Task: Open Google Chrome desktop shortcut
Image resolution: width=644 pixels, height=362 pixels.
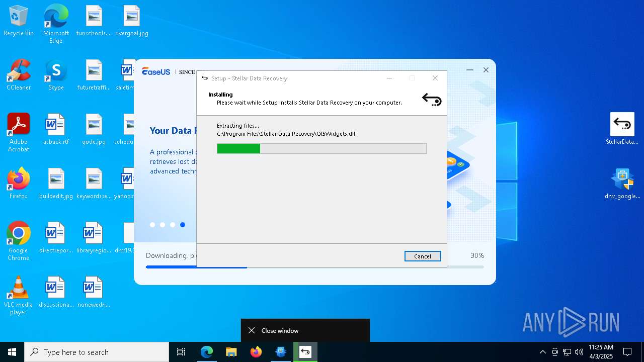Action: 19,241
